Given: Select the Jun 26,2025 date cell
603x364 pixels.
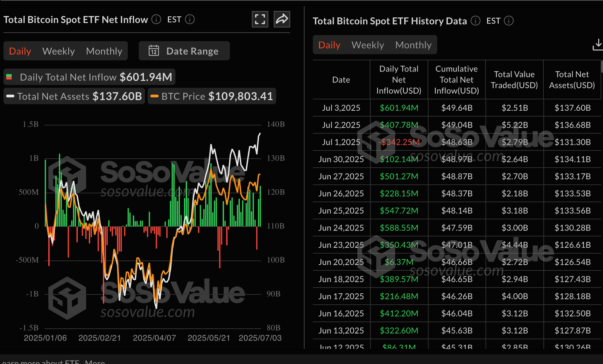Looking at the screenshot, I should point(341,194).
